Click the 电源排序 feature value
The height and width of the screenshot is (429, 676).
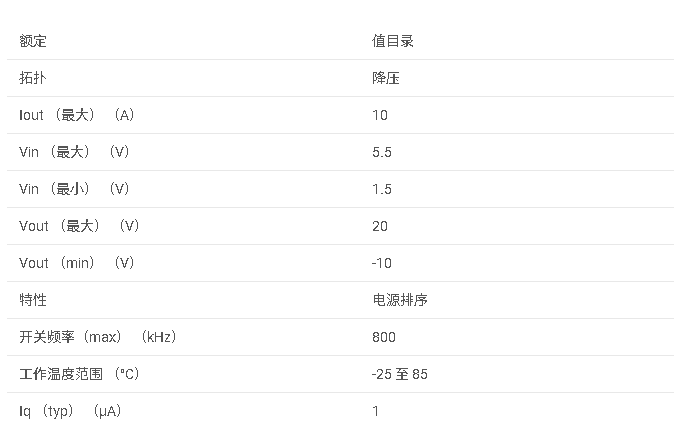pyautogui.click(x=400, y=300)
